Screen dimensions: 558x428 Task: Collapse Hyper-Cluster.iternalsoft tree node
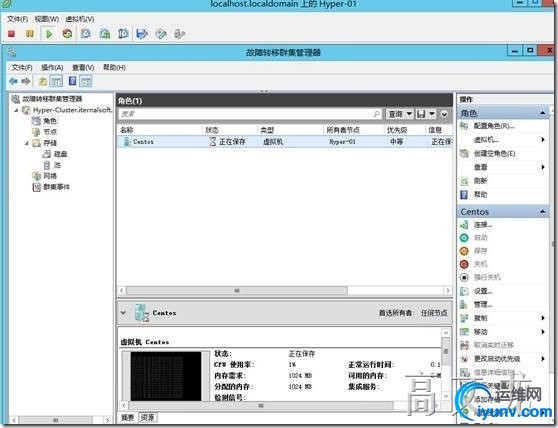click(16, 110)
